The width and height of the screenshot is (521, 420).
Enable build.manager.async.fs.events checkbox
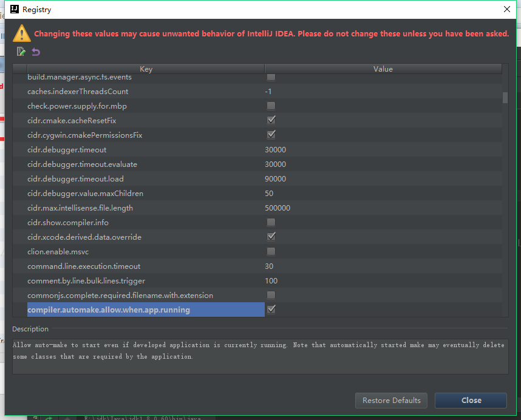pyautogui.click(x=271, y=77)
